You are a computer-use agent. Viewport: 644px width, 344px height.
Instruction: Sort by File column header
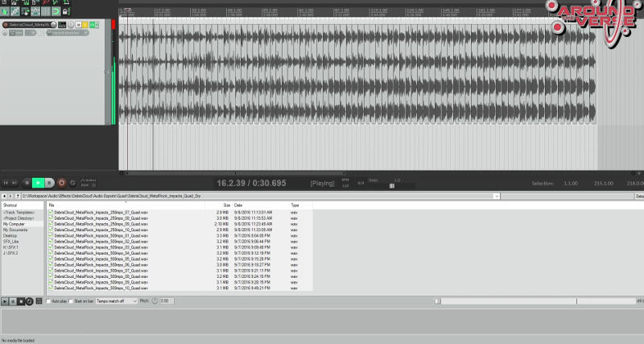[128, 205]
